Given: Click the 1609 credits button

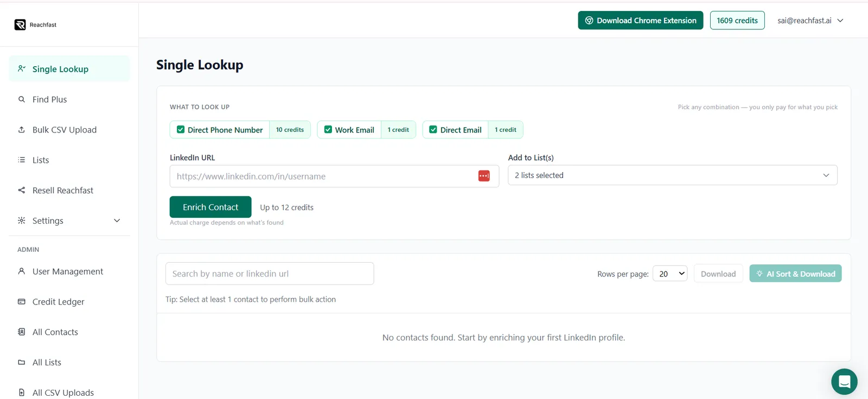Looking at the screenshot, I should 737,21.
